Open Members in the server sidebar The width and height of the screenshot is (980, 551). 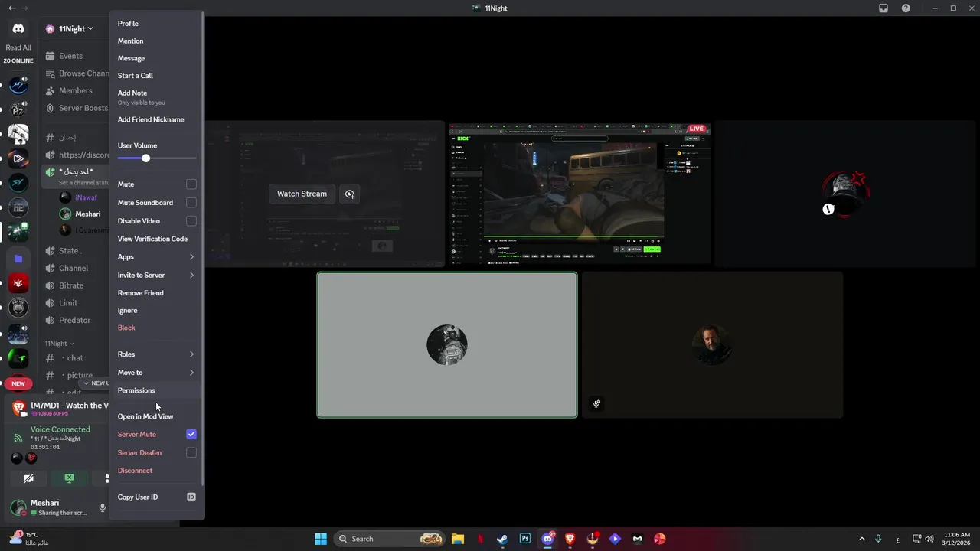[x=75, y=90]
